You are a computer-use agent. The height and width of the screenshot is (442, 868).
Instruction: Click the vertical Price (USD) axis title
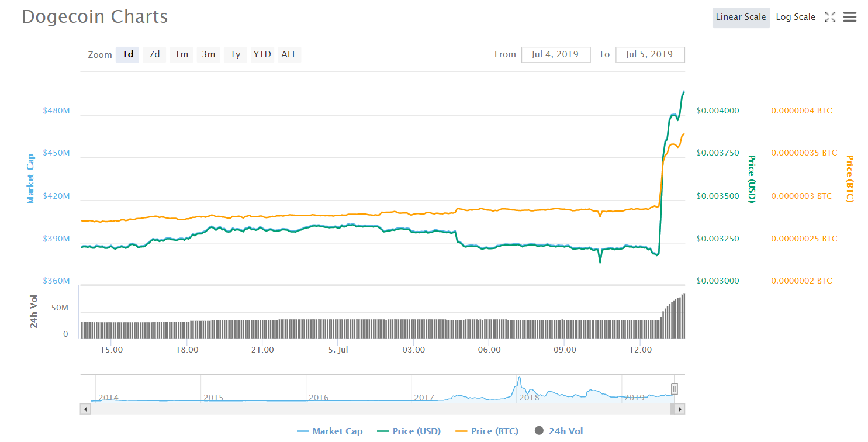(752, 179)
